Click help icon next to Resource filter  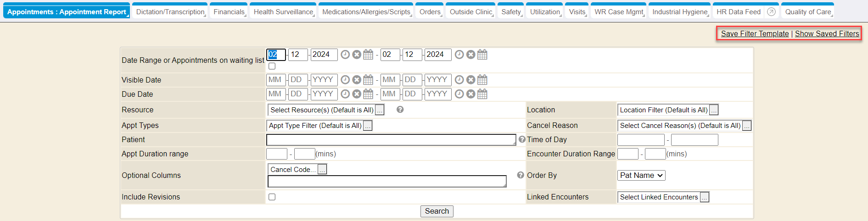pyautogui.click(x=400, y=110)
